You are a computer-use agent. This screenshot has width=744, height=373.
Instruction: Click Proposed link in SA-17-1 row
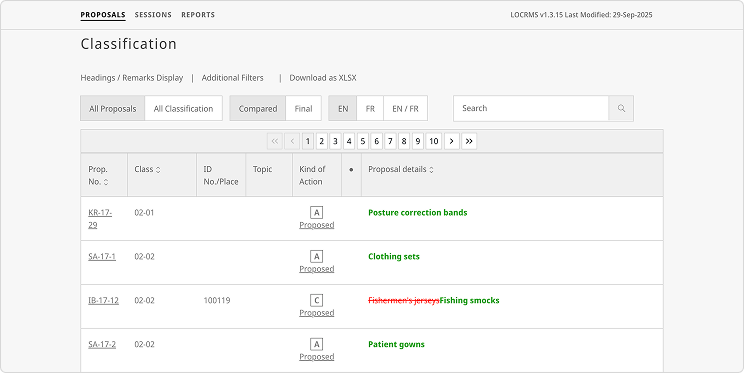tap(316, 269)
